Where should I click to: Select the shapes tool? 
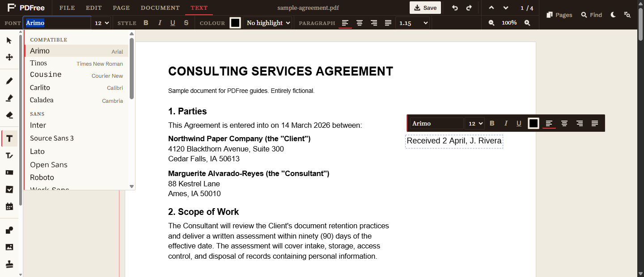[x=9, y=230]
